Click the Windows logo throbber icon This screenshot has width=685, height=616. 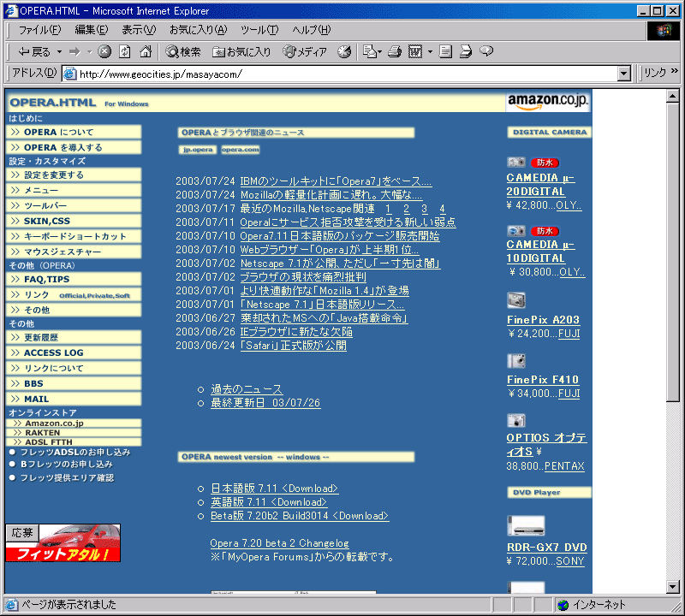click(663, 31)
